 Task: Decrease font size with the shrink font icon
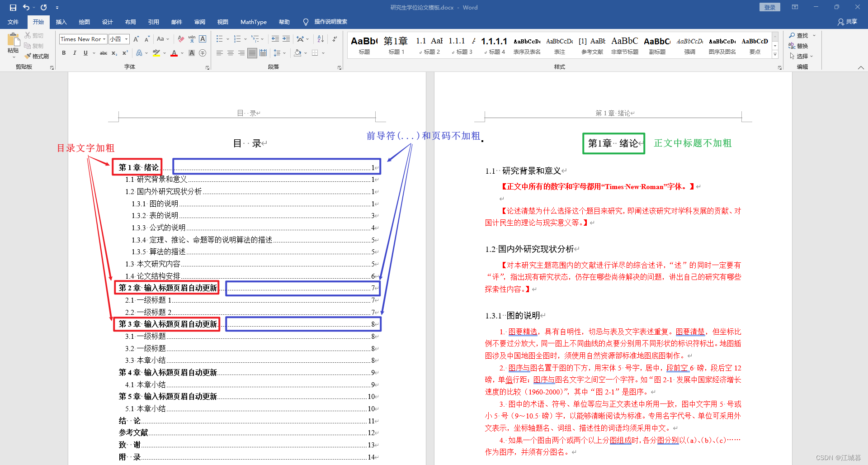[x=147, y=39]
